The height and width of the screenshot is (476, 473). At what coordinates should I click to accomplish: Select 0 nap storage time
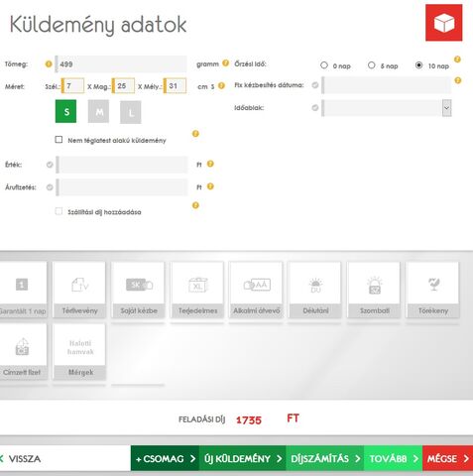tap(324, 65)
